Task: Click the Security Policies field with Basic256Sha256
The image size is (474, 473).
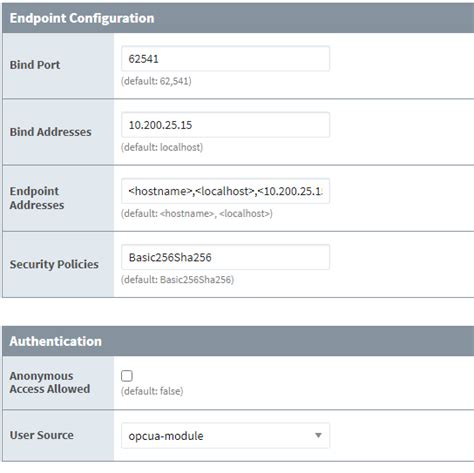Action: click(x=225, y=257)
